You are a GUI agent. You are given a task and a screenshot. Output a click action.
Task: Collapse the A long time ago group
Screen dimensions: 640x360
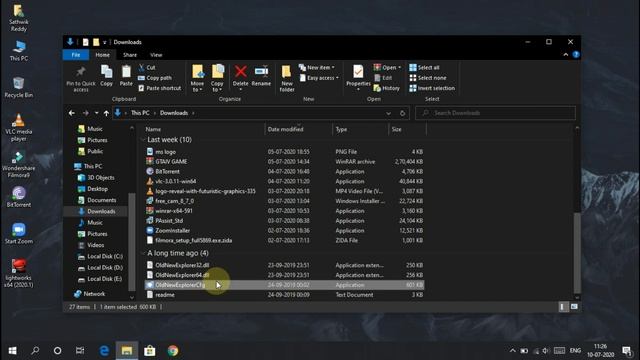coord(143,253)
